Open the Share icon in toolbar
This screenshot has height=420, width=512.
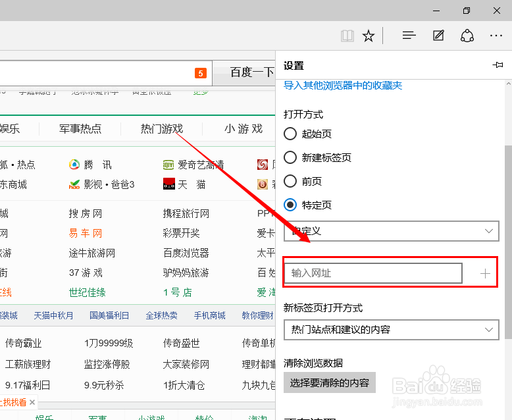click(x=467, y=36)
